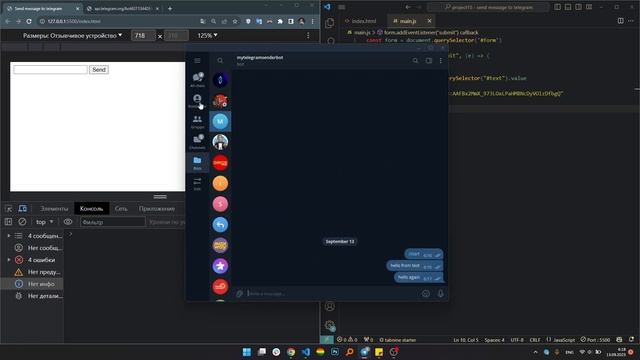Select All chats folder in Telegram
Viewport: 640px width, 360px height.
(x=198, y=80)
